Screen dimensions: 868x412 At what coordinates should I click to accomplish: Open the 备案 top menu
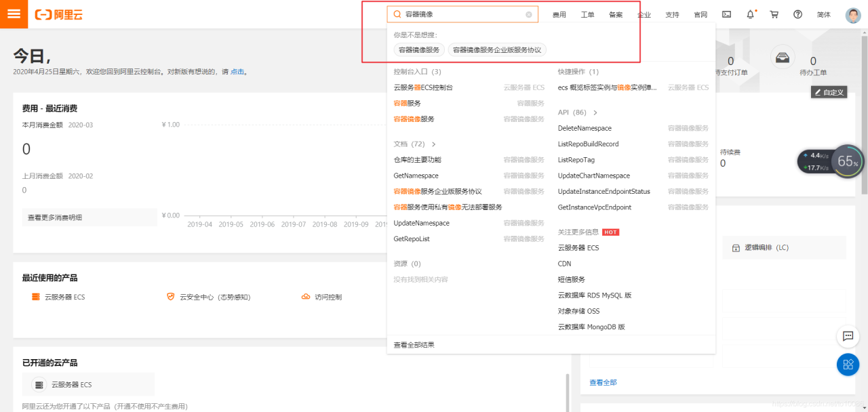point(616,14)
